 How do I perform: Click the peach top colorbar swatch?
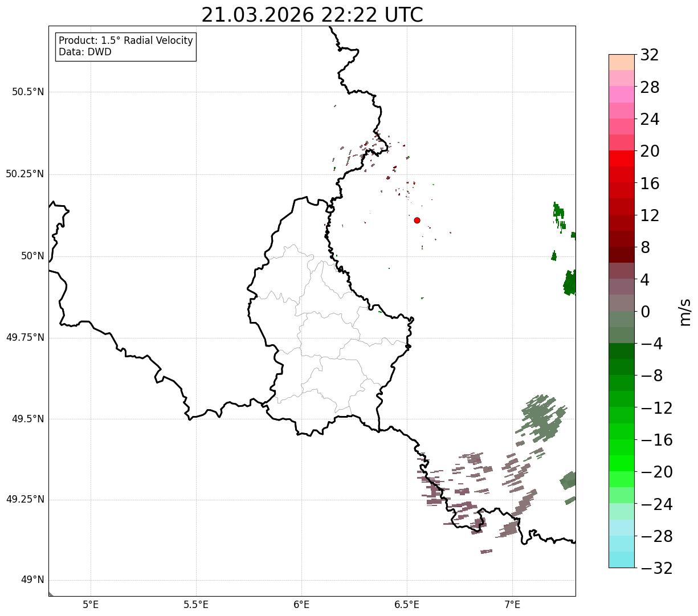(622, 62)
